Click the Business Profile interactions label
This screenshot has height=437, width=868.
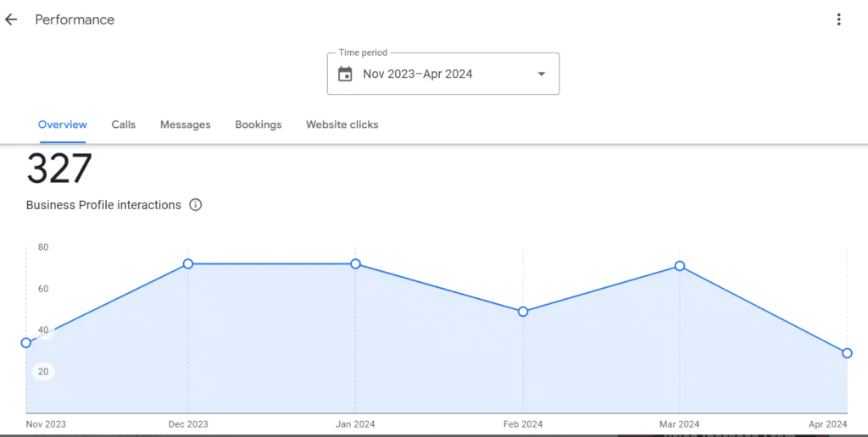pos(103,205)
